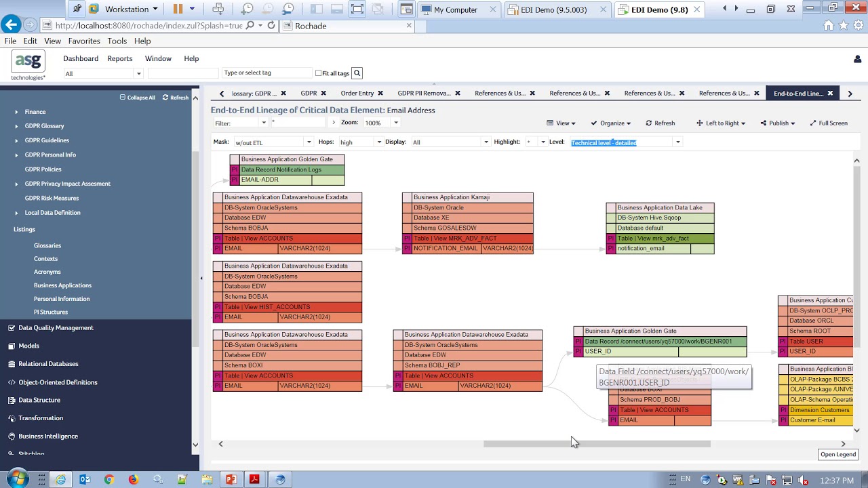Screen dimensions: 868x488
Task: Open the Reports menu
Action: (x=120, y=59)
